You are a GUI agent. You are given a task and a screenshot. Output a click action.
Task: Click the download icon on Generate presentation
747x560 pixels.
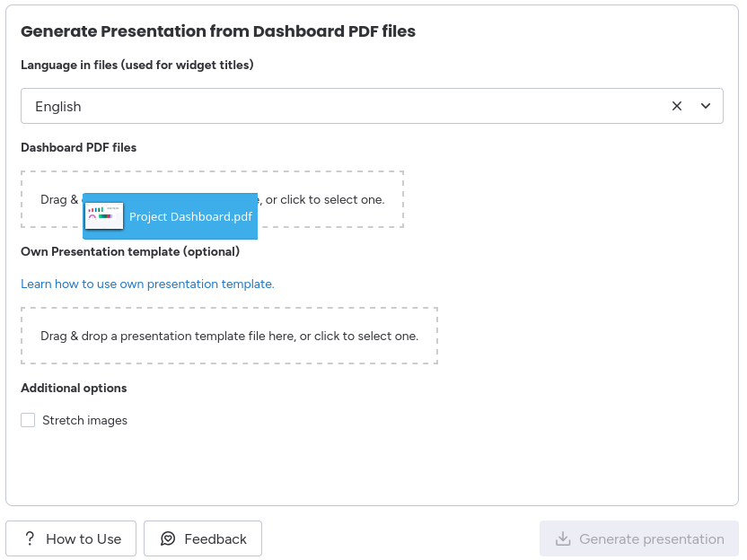[563, 538]
